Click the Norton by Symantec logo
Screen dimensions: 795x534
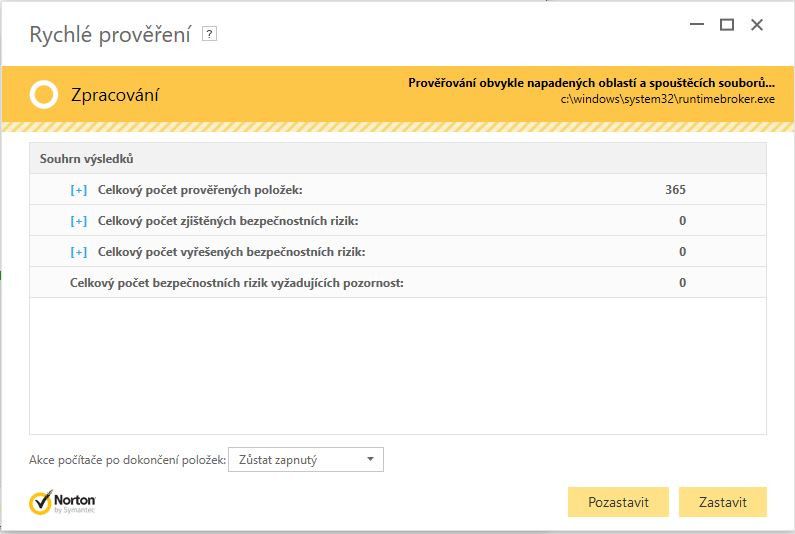(x=62, y=502)
